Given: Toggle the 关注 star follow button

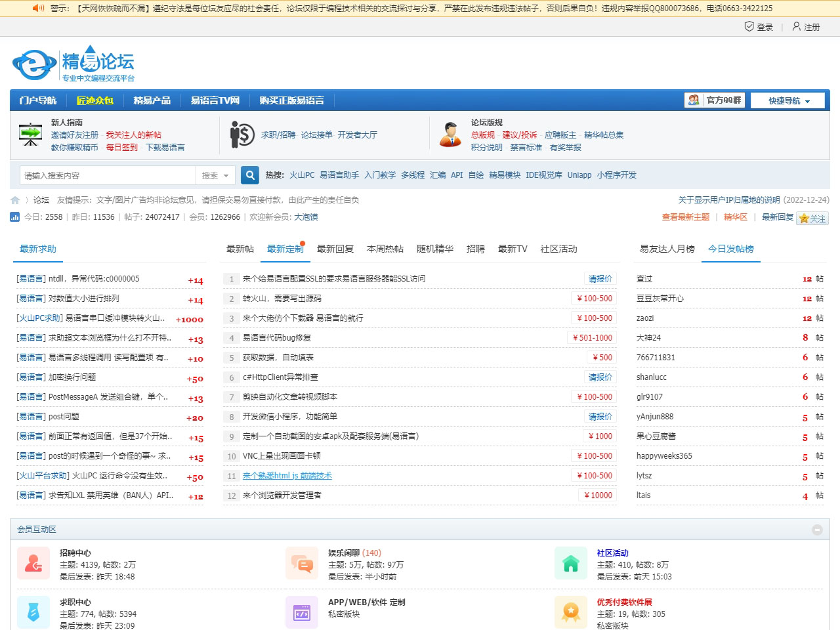Looking at the screenshot, I should 812,219.
